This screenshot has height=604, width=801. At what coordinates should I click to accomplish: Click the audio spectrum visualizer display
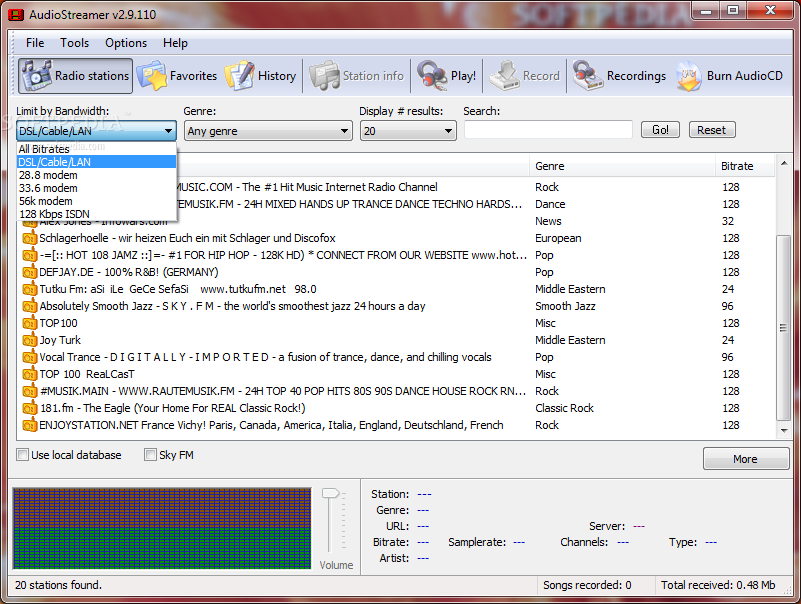[x=162, y=528]
